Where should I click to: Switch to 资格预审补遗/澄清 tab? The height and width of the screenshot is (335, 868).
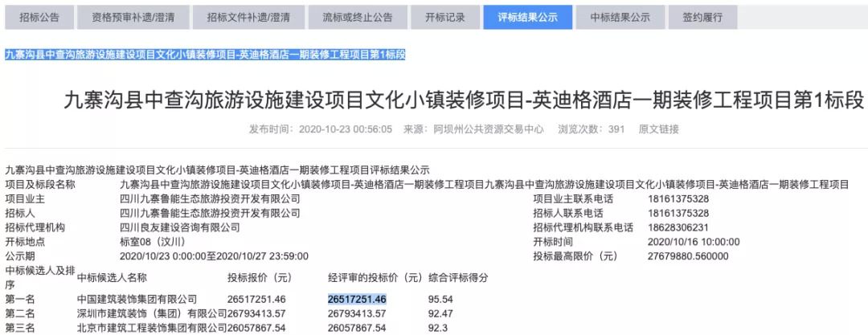coord(133,17)
